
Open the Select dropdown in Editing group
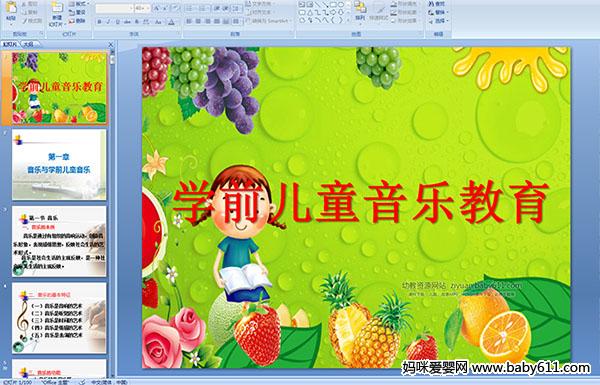(438, 21)
